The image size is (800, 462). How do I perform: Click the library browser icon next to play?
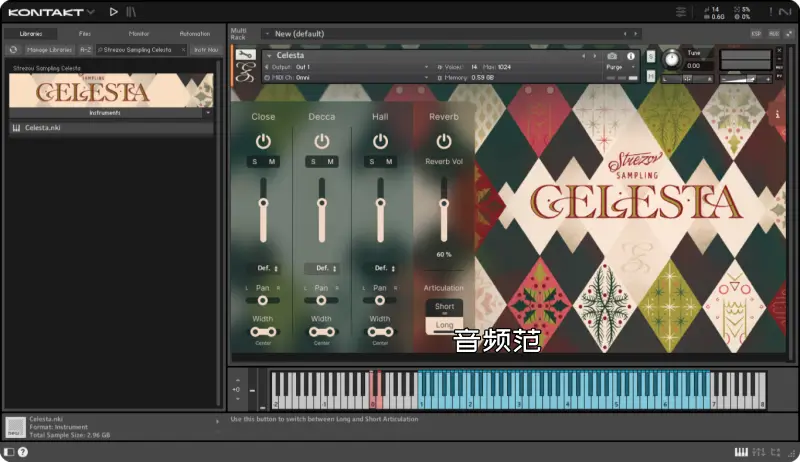pos(132,12)
